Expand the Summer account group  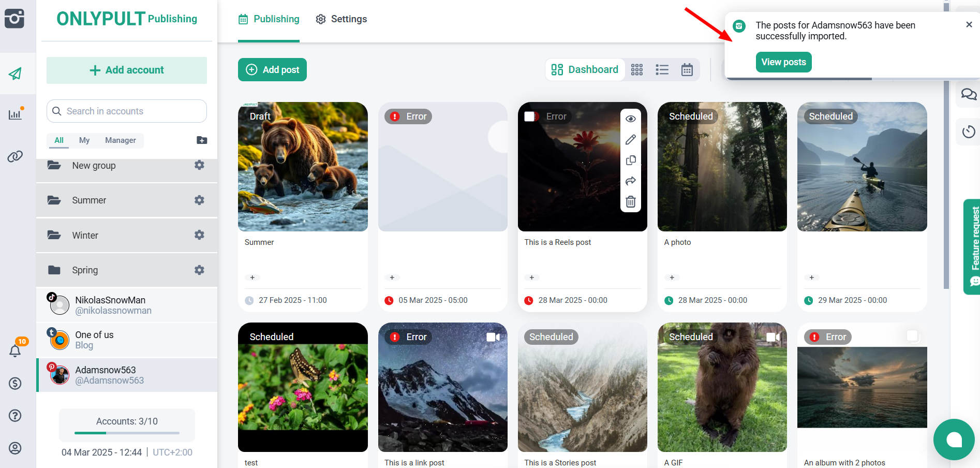(89, 200)
